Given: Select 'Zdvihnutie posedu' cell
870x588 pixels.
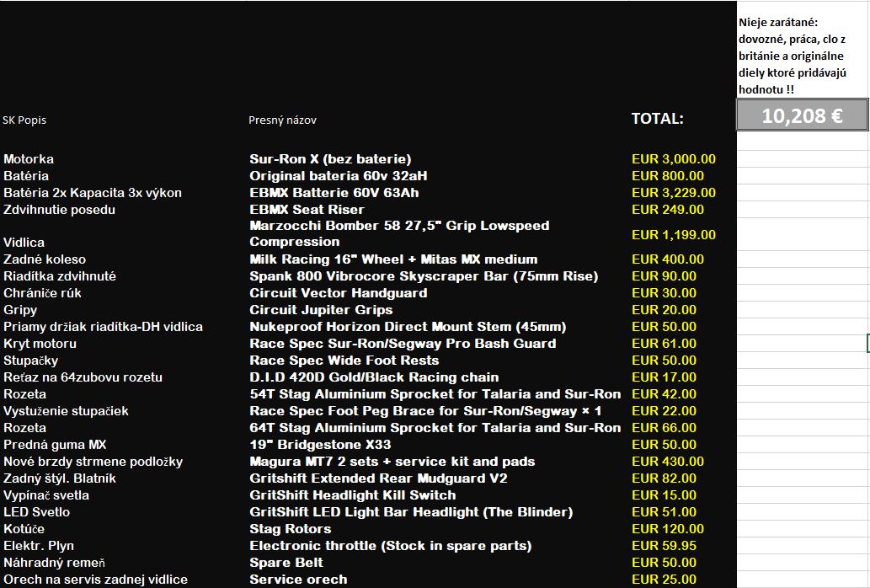Looking at the screenshot, I should 59,210.
